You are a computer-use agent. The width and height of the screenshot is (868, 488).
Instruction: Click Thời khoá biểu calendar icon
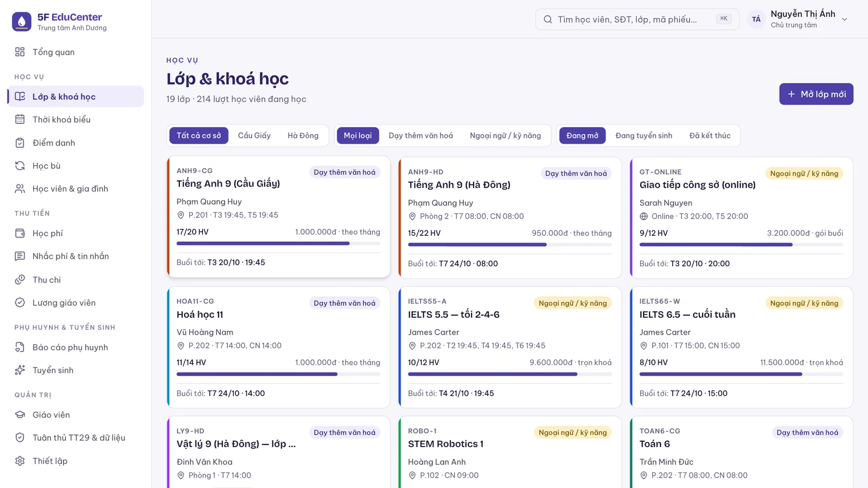[20, 119]
